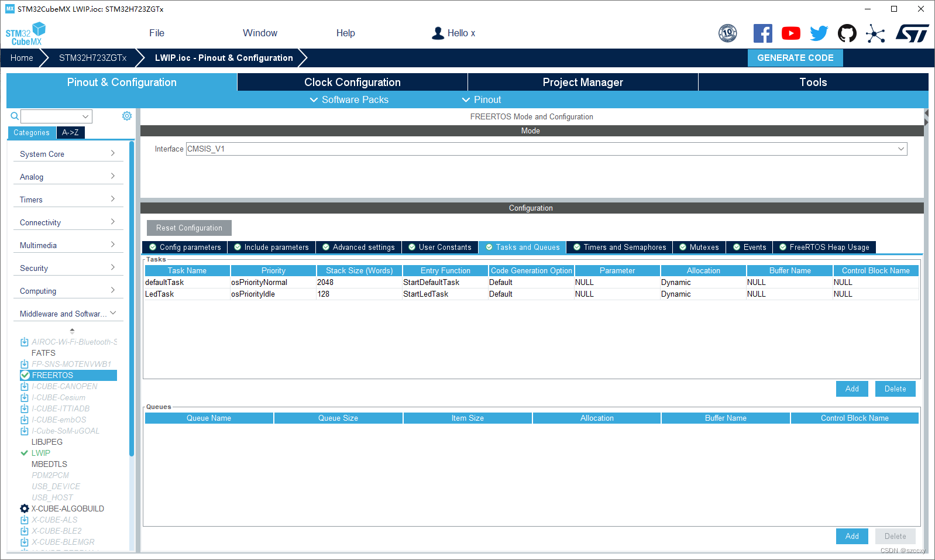Click download icon next to I-CUBE-ITTIADB

(x=25, y=408)
